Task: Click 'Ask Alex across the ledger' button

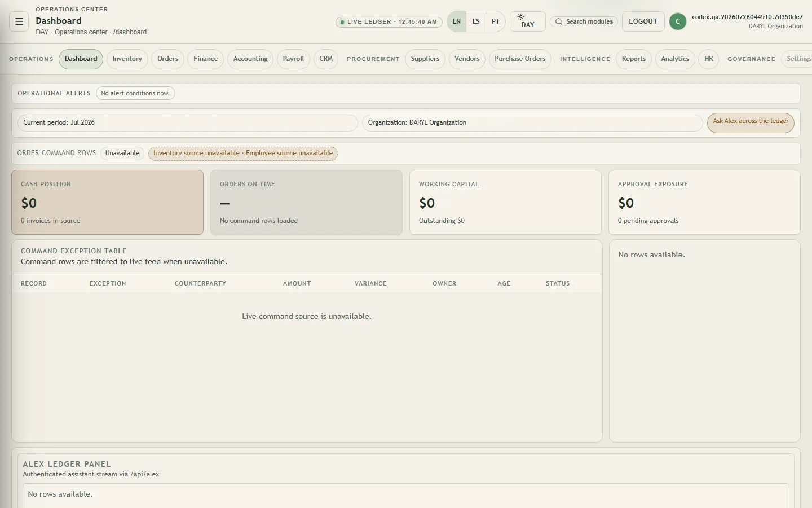Action: [751, 122]
